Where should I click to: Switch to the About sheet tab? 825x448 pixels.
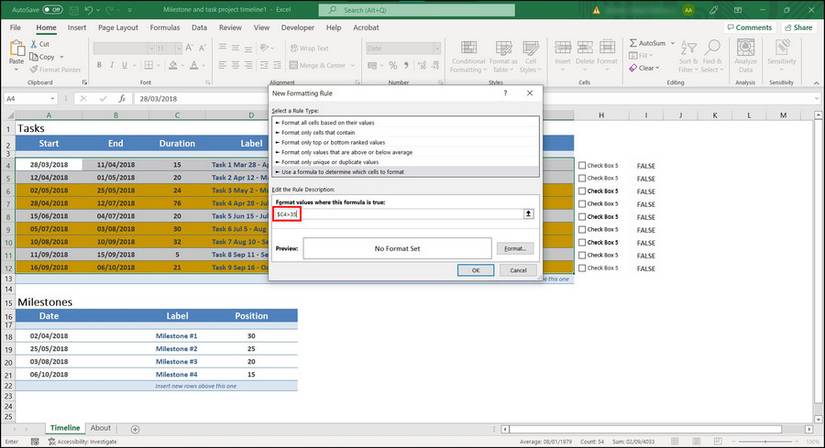pos(101,428)
